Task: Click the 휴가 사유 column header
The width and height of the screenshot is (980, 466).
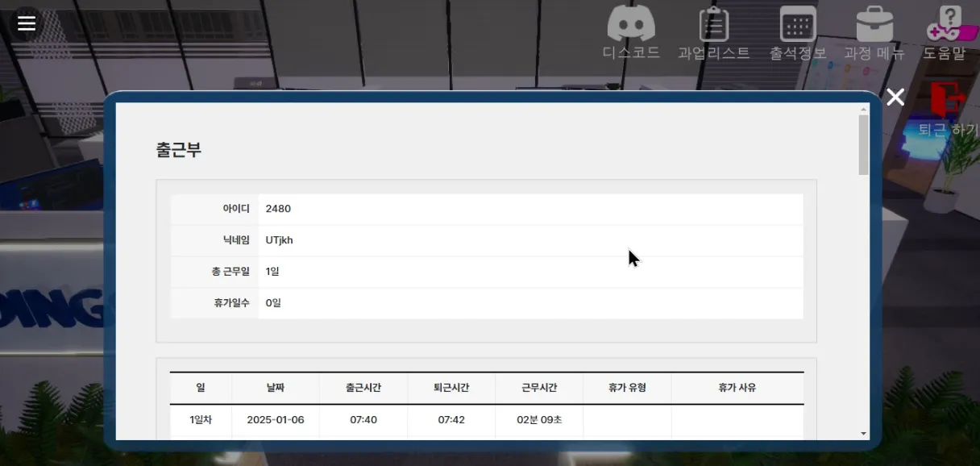Action: (x=737, y=388)
